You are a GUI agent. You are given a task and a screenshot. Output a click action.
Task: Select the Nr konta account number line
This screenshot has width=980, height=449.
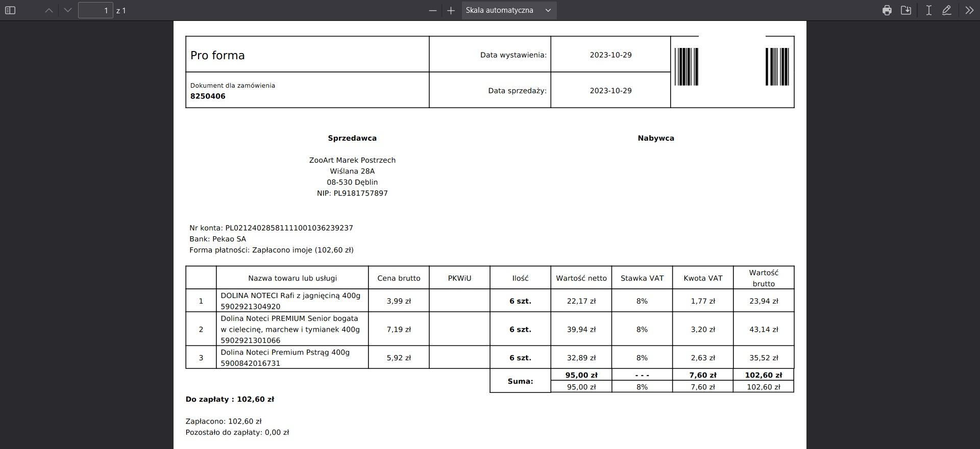click(271, 228)
